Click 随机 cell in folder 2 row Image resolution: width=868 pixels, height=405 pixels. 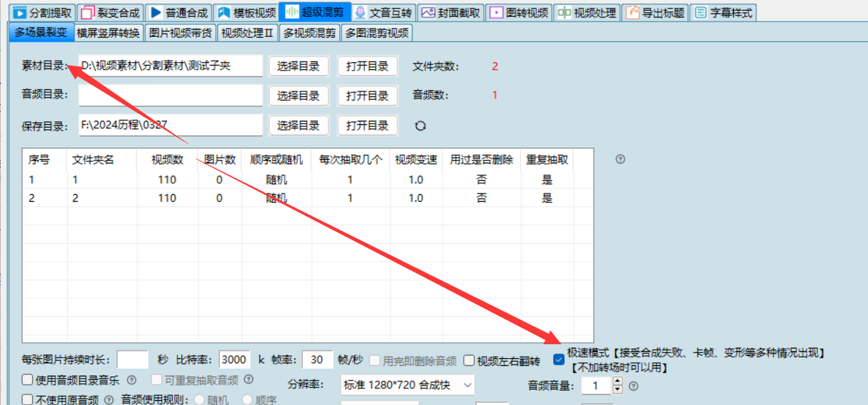coord(277,198)
